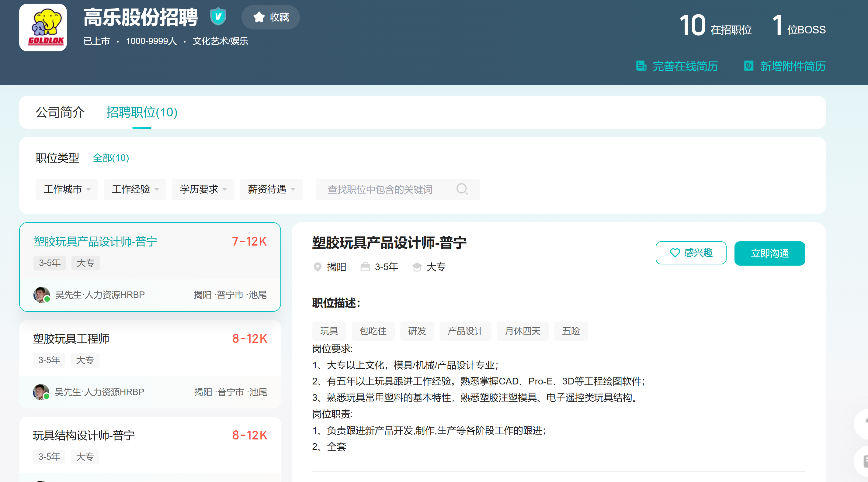Click the 职位描述: heading
The image size is (868, 482).
click(336, 303)
